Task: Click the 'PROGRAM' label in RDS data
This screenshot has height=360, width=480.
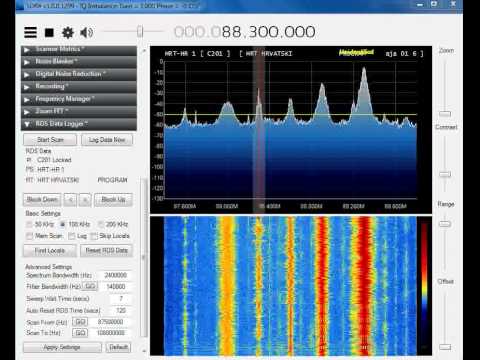Action: 112,180
